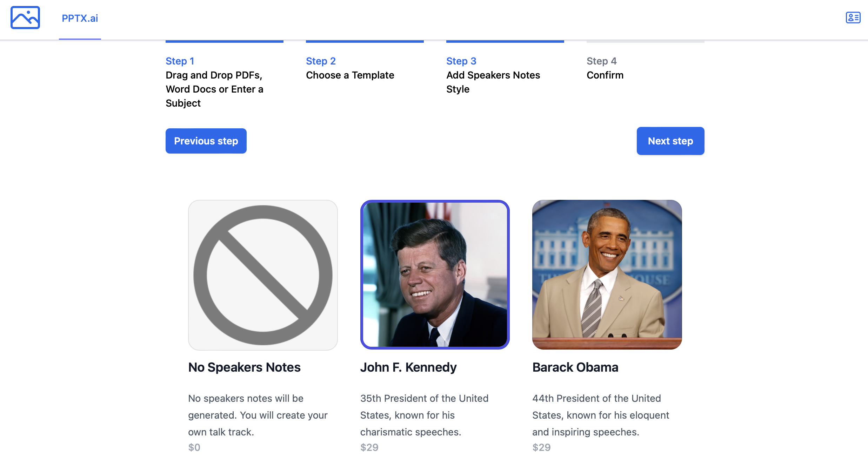Click the 35th President description text
Screen dimensions: 868x467
click(424, 415)
